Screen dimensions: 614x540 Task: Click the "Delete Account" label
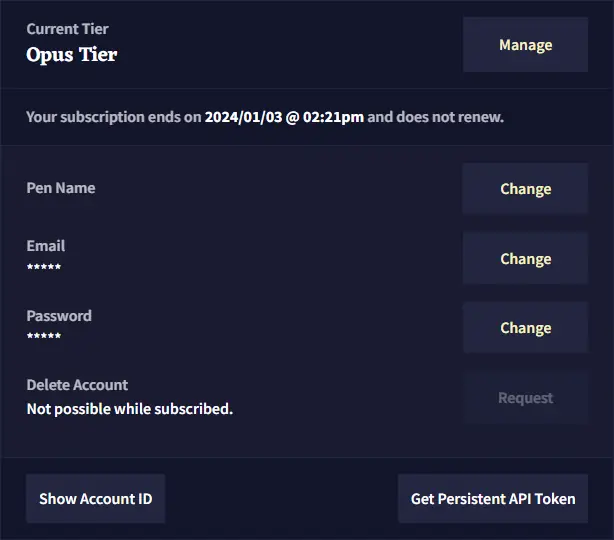77,385
